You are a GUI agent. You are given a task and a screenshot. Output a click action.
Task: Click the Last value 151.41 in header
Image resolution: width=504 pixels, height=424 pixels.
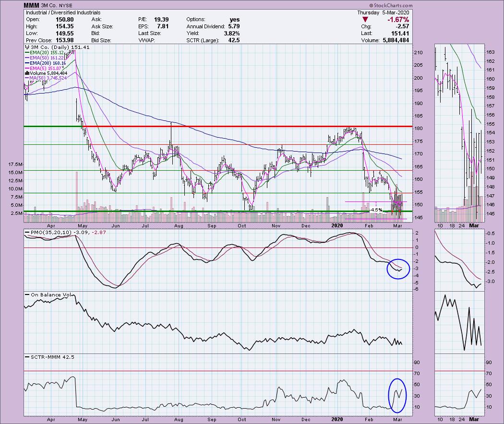tap(400, 34)
